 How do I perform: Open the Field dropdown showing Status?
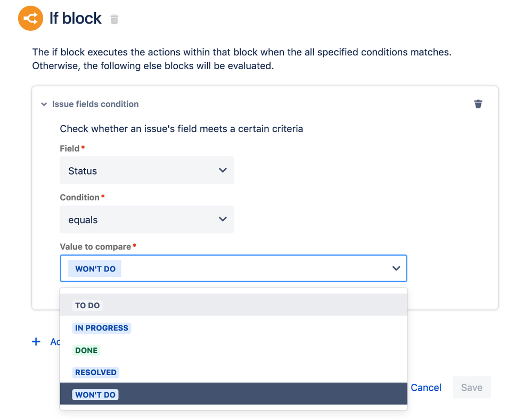[x=146, y=170]
